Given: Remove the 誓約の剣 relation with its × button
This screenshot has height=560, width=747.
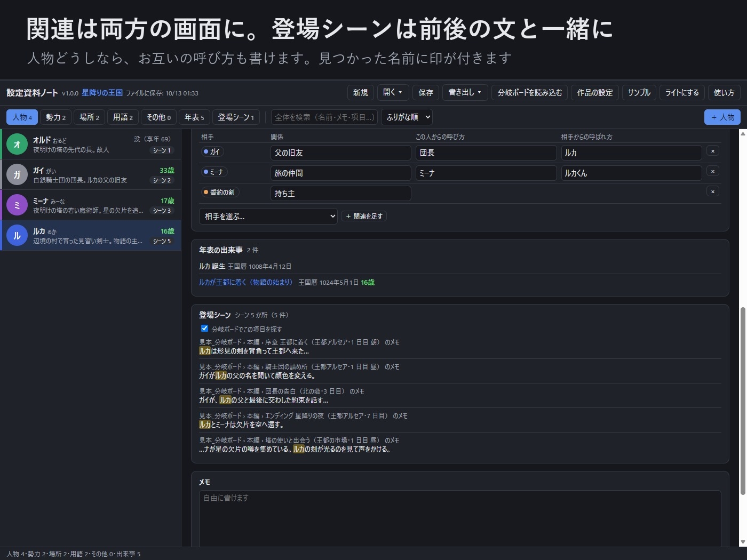Looking at the screenshot, I should click(713, 191).
